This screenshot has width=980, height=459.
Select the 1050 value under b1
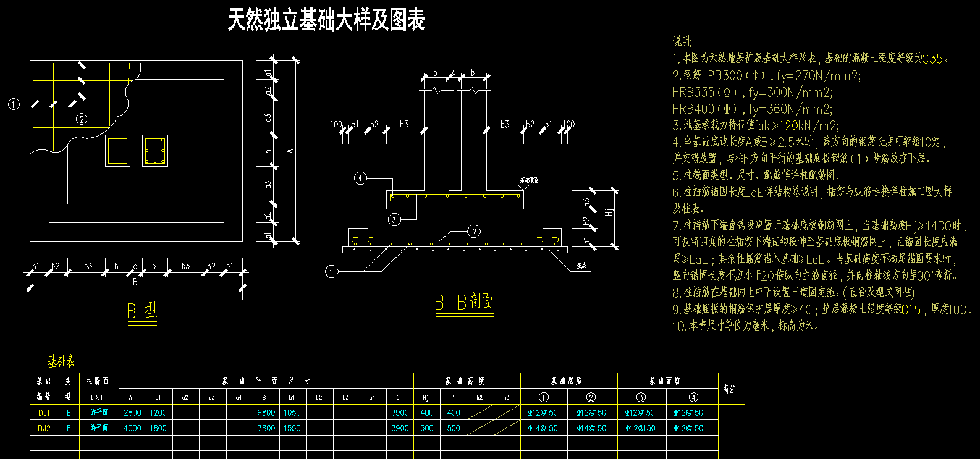click(x=292, y=413)
